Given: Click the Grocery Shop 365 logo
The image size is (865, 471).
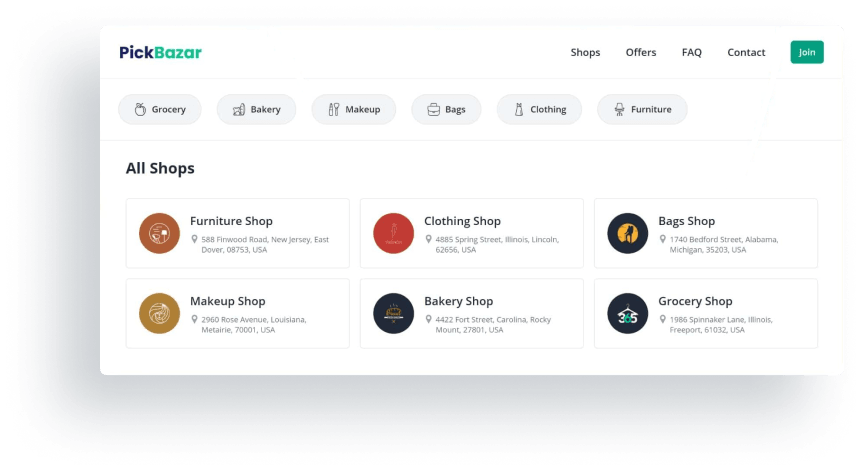Looking at the screenshot, I should tap(627, 313).
